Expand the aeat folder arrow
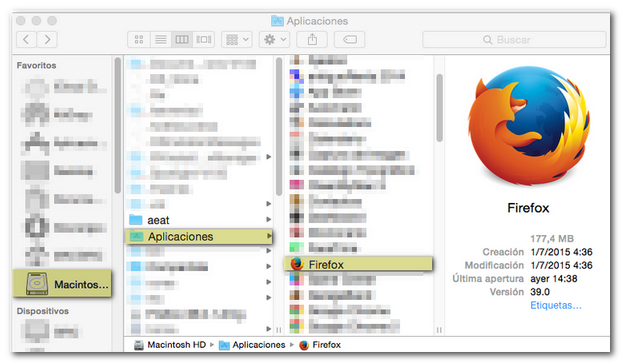 pyautogui.click(x=269, y=220)
